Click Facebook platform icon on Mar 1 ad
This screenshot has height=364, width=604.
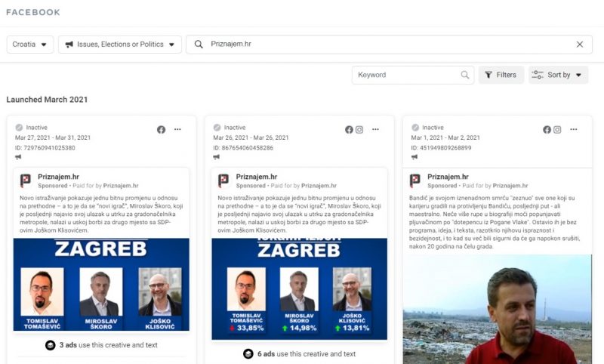[547, 130]
